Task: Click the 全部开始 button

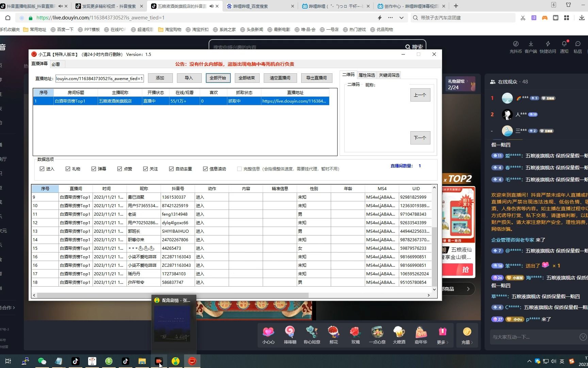Action: 218,78
